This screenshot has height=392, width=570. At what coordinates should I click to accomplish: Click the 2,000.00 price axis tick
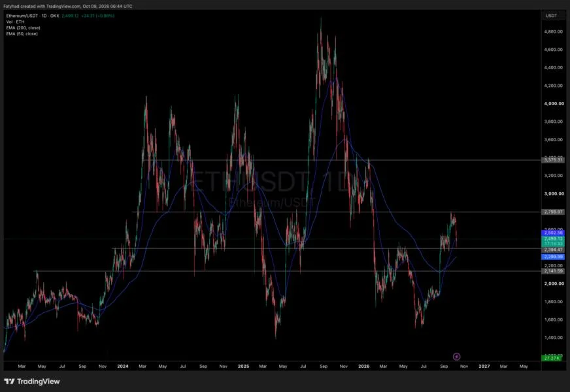[x=554, y=284]
